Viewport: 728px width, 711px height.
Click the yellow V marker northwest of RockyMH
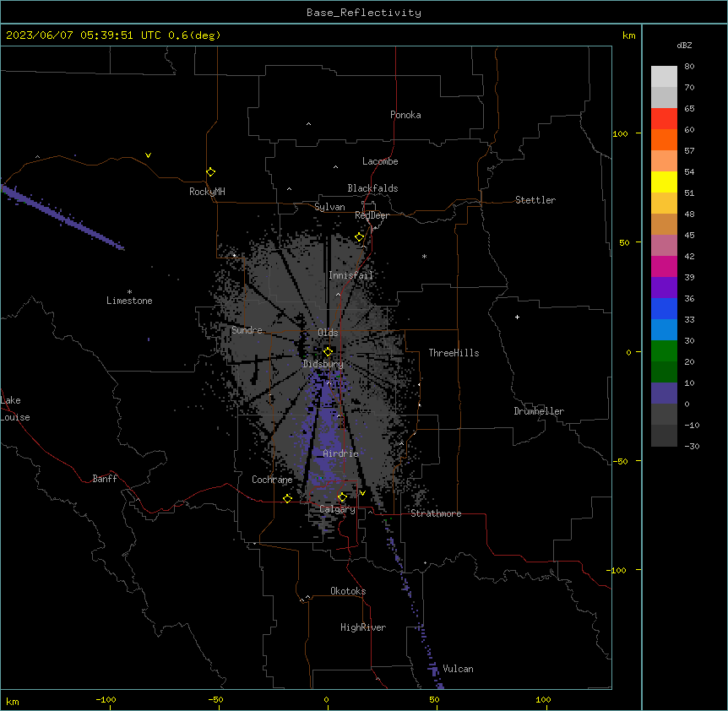[148, 155]
